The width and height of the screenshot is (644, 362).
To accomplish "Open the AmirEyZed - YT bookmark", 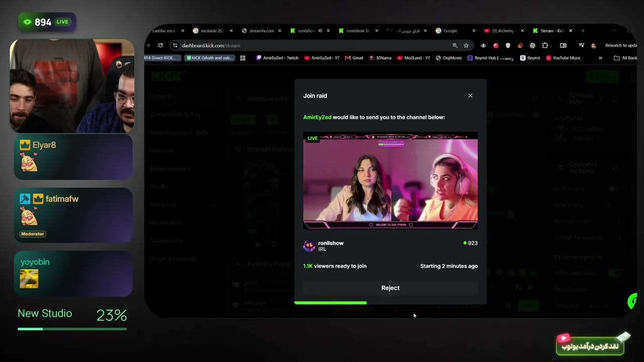I will pos(321,58).
